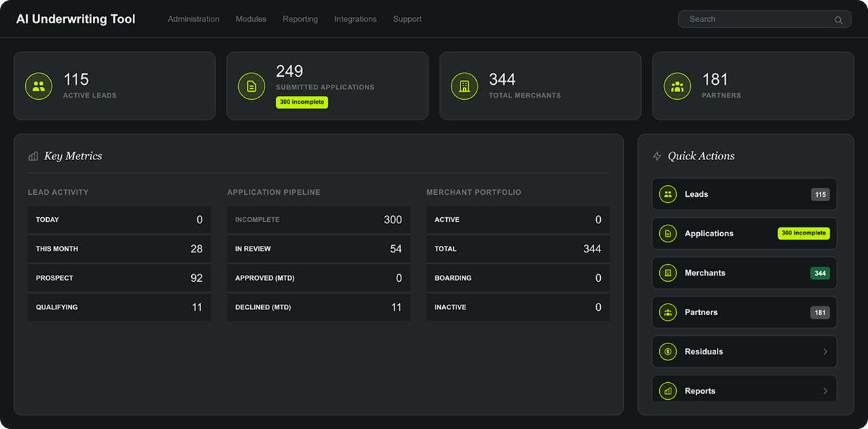The width and height of the screenshot is (868, 429).
Task: Click the INCOMPLETE row in Application Pipeline
Action: [x=319, y=220]
